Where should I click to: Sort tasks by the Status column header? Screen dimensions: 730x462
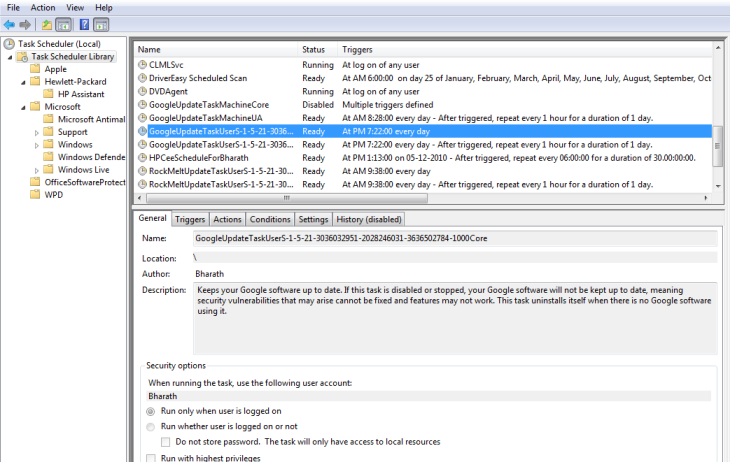pyautogui.click(x=318, y=49)
